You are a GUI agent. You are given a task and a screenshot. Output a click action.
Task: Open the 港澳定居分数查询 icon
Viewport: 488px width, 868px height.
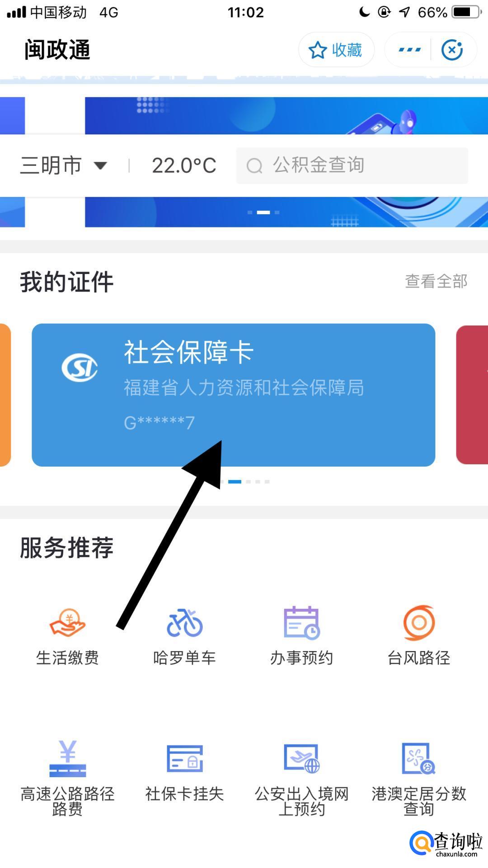tap(419, 759)
